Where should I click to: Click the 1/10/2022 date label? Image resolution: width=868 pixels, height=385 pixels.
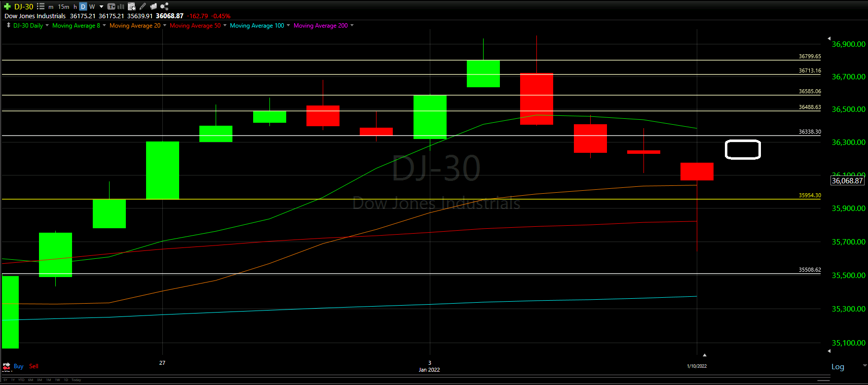click(697, 366)
